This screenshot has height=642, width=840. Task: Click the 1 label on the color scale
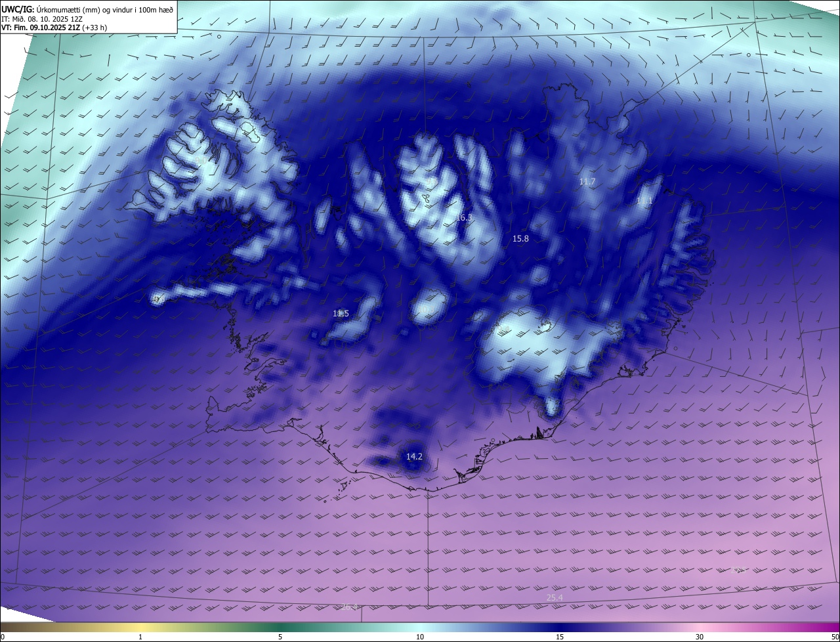(x=140, y=637)
